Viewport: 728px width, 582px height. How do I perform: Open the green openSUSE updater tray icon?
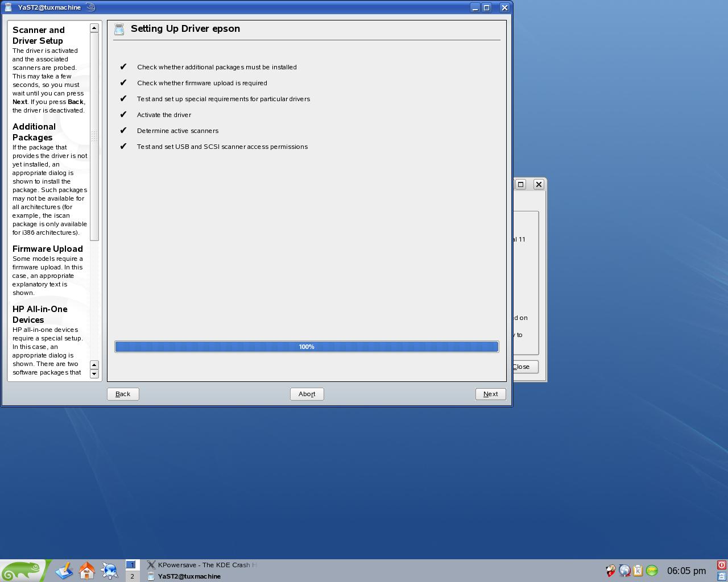652,571
